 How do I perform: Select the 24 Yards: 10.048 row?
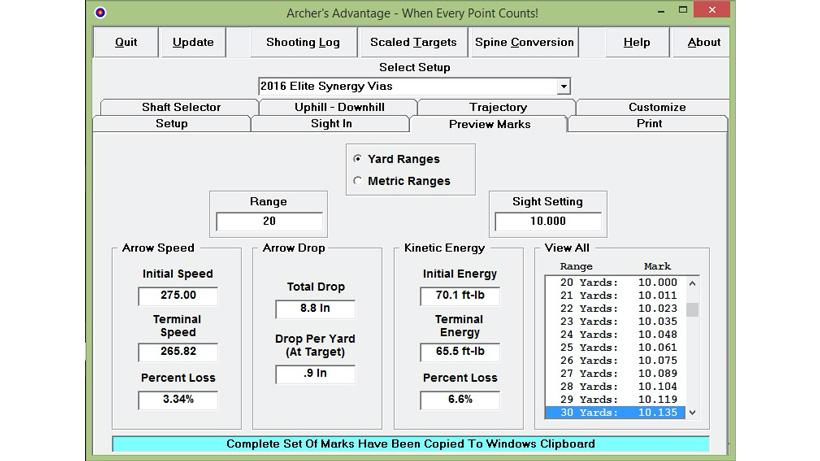click(615, 335)
